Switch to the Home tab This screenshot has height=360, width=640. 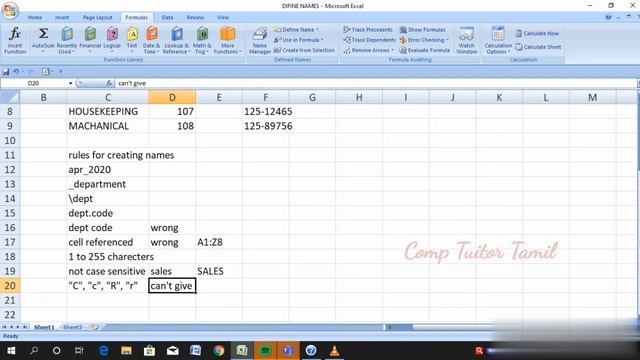(35, 18)
